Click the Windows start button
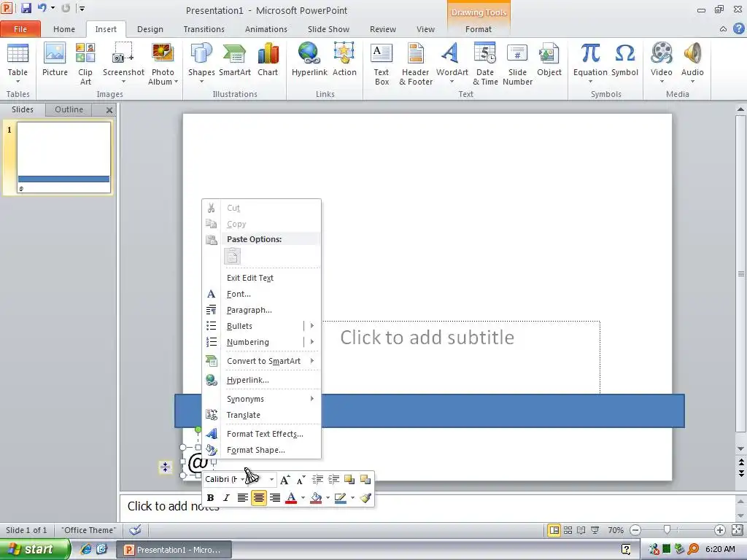 click(x=34, y=550)
